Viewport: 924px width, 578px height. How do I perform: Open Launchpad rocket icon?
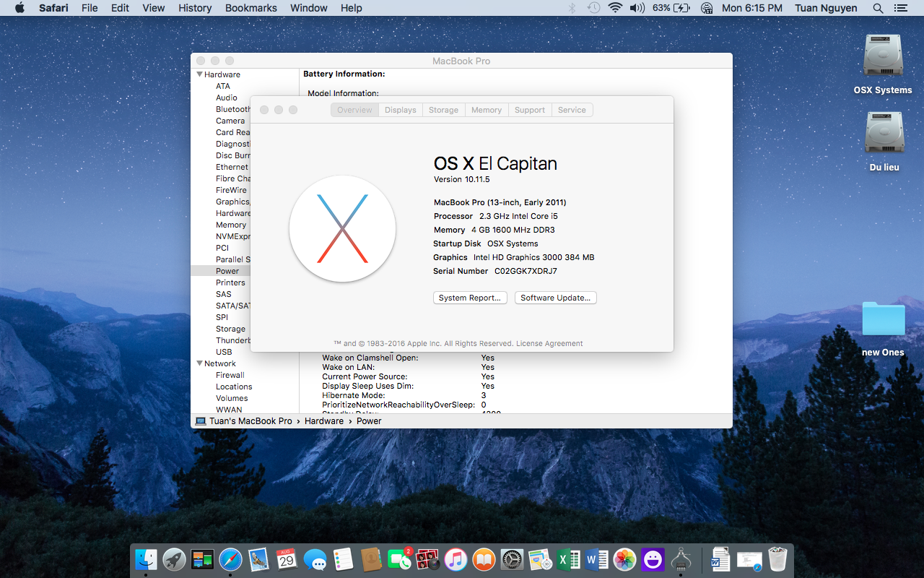[x=174, y=559]
